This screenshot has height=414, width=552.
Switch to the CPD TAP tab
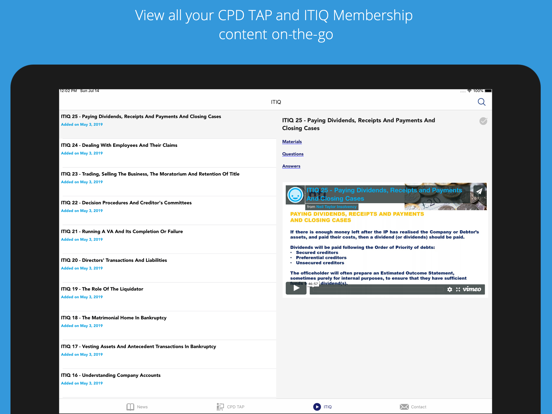(230, 407)
